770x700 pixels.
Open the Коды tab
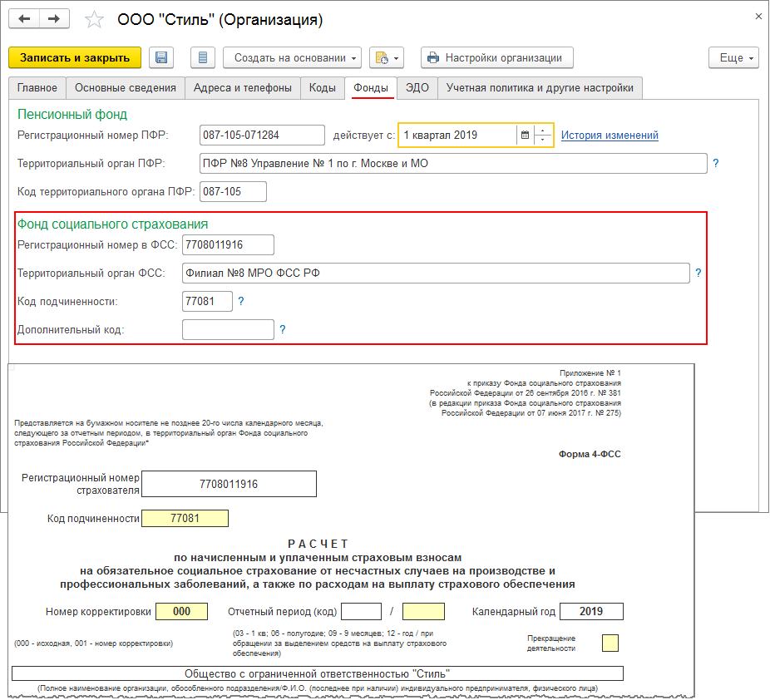[x=323, y=88]
